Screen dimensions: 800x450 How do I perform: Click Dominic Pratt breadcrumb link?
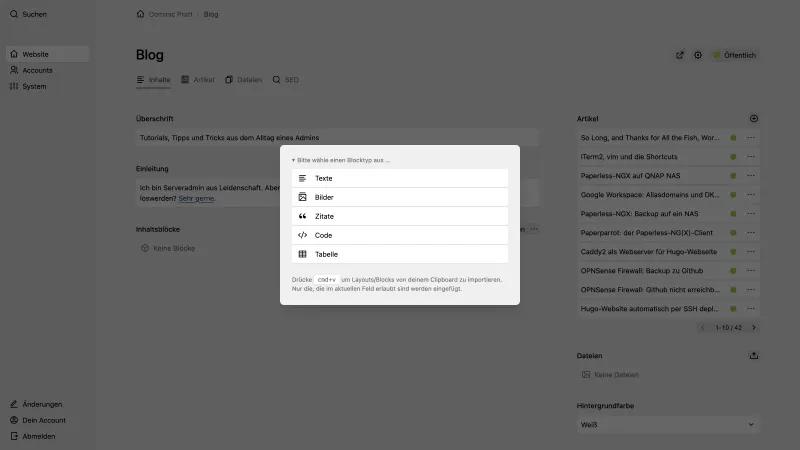pyautogui.click(x=170, y=14)
